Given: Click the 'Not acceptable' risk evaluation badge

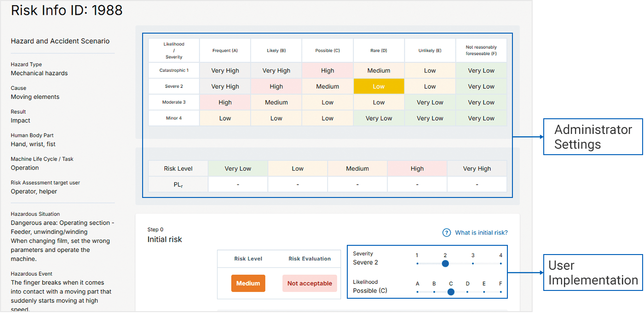Looking at the screenshot, I should (310, 284).
